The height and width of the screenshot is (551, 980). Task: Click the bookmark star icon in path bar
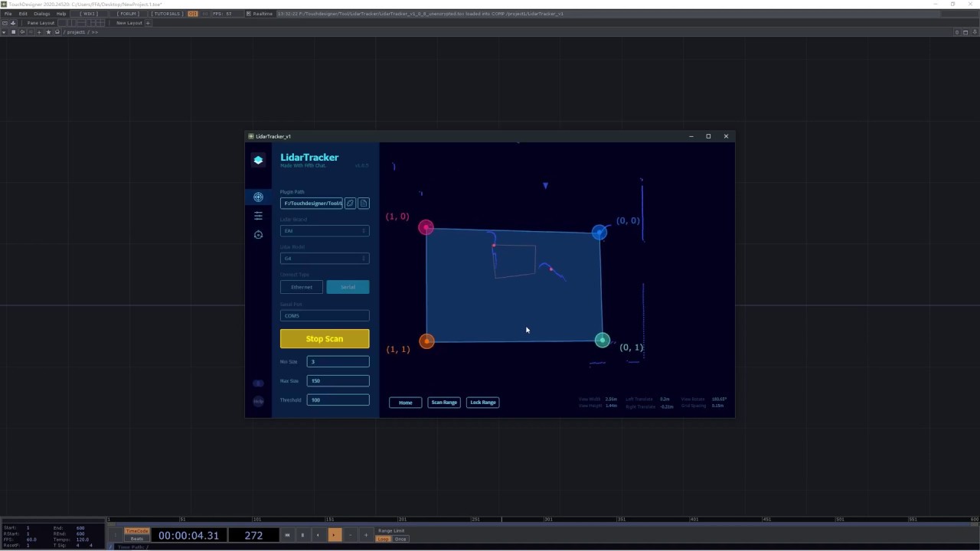(x=48, y=32)
